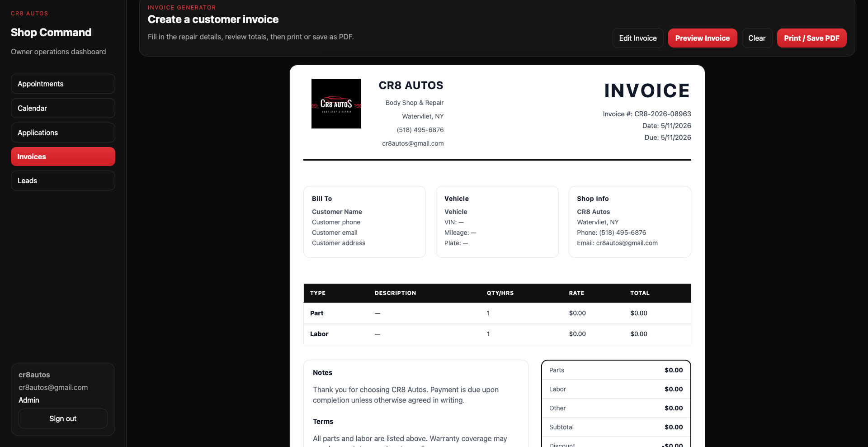Click the QTY/HRS column header
The height and width of the screenshot is (447, 868).
pyautogui.click(x=500, y=293)
